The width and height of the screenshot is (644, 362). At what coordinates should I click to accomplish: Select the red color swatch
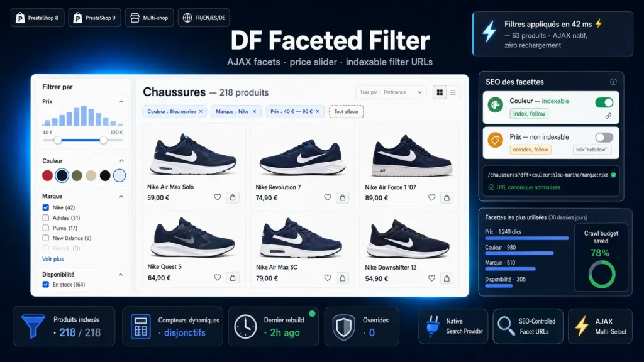tap(48, 176)
